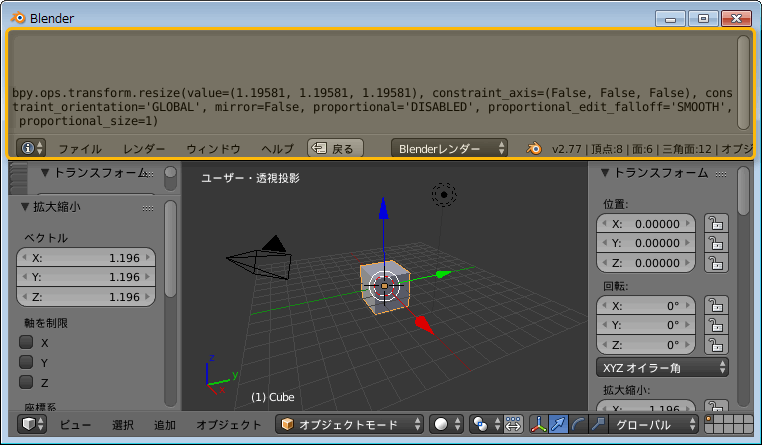Click rotation Z field 0°
The width and height of the screenshot is (762, 445).
[646, 345]
